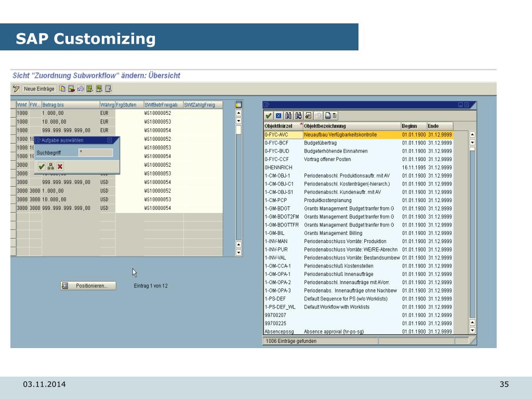This screenshot has width=532, height=399.
Task: Confirm the Aufgabe auswählen dialog with green check
Action: coord(42,167)
